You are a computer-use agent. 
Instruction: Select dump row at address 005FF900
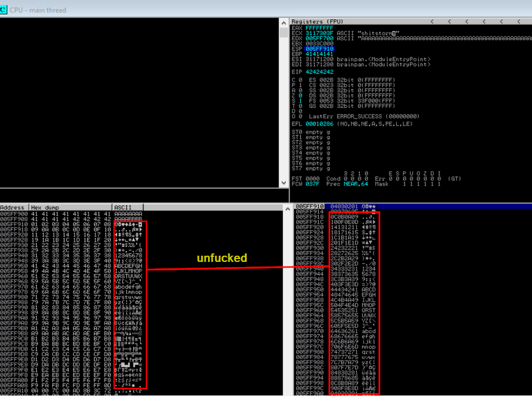(x=71, y=214)
